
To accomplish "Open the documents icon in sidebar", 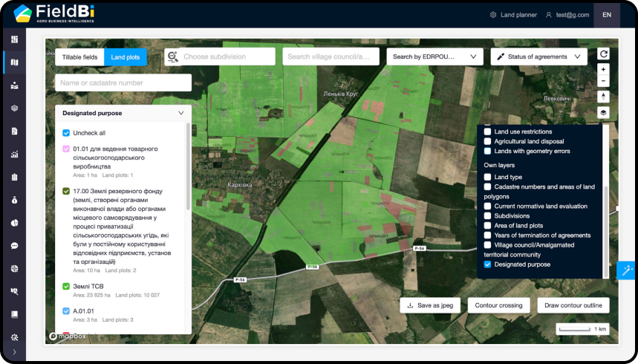I will coord(15,131).
